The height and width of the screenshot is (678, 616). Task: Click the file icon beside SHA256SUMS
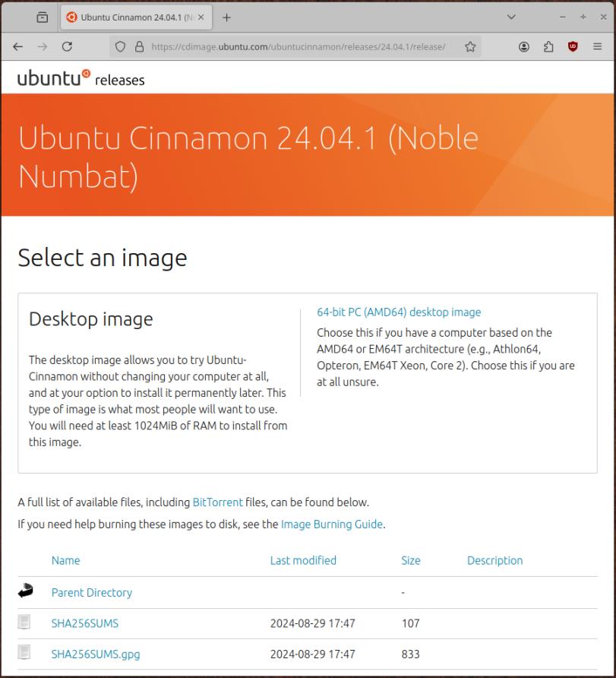click(x=24, y=623)
